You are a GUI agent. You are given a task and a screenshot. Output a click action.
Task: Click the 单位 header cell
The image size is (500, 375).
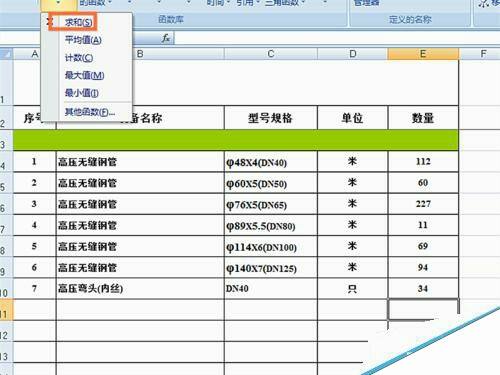(353, 118)
